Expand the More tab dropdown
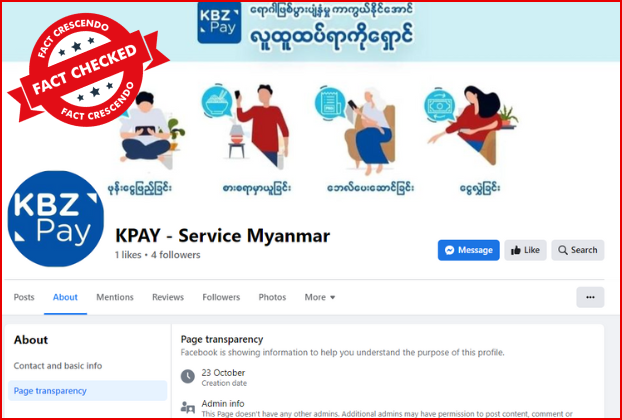 320,297
